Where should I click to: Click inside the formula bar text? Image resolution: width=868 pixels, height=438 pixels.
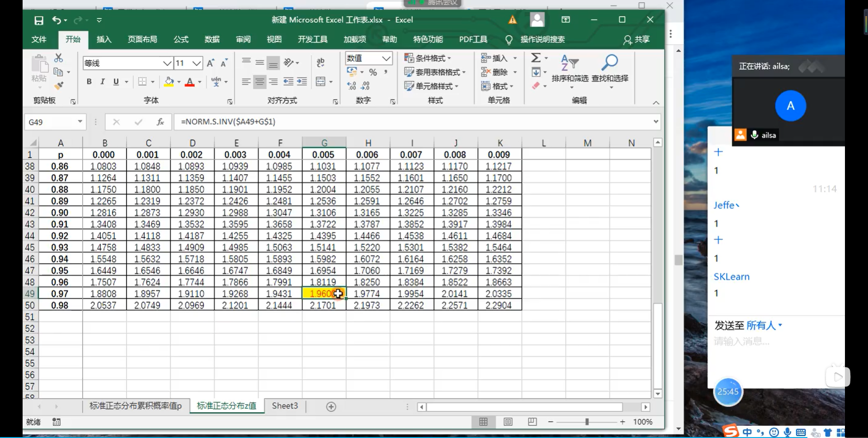(228, 122)
